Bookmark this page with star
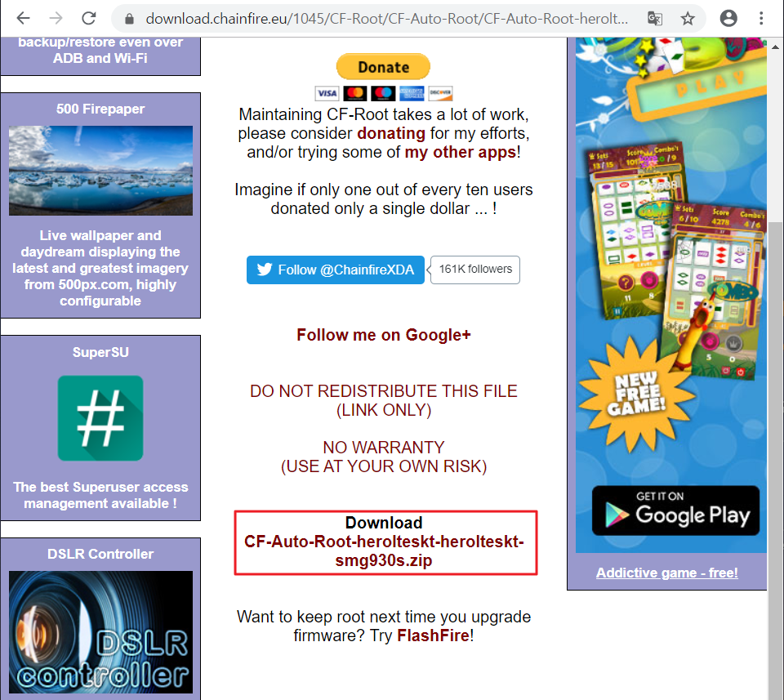784x700 pixels. 688,19
